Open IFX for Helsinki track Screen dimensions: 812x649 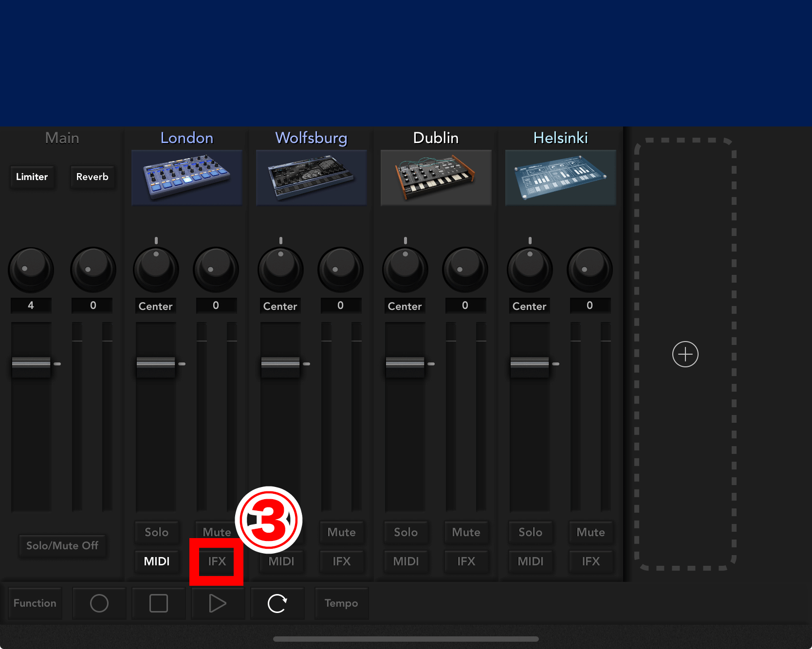point(591,561)
